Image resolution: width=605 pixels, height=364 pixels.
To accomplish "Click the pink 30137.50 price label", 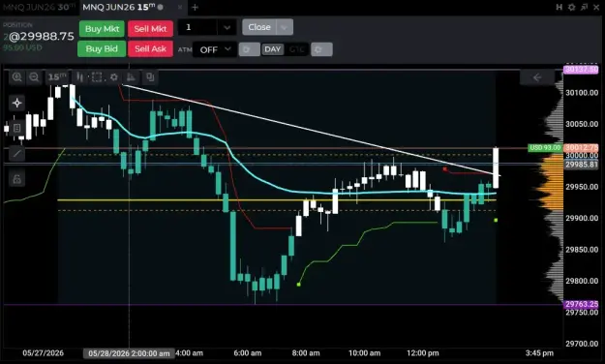I will coord(581,70).
